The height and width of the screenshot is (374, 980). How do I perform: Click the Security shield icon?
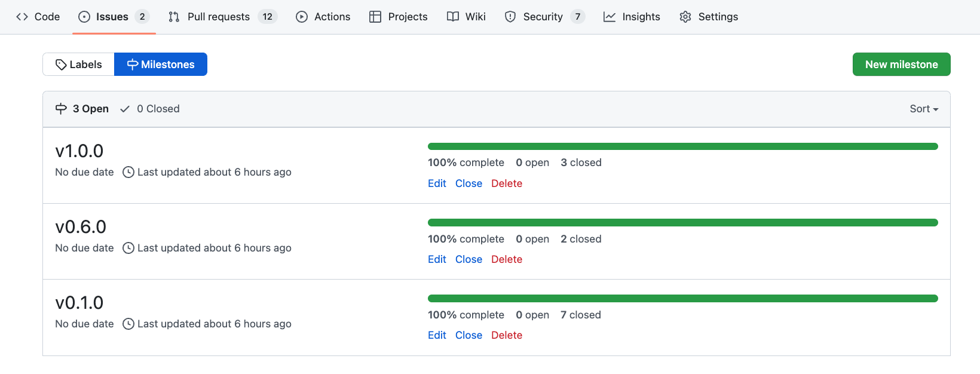point(510,17)
